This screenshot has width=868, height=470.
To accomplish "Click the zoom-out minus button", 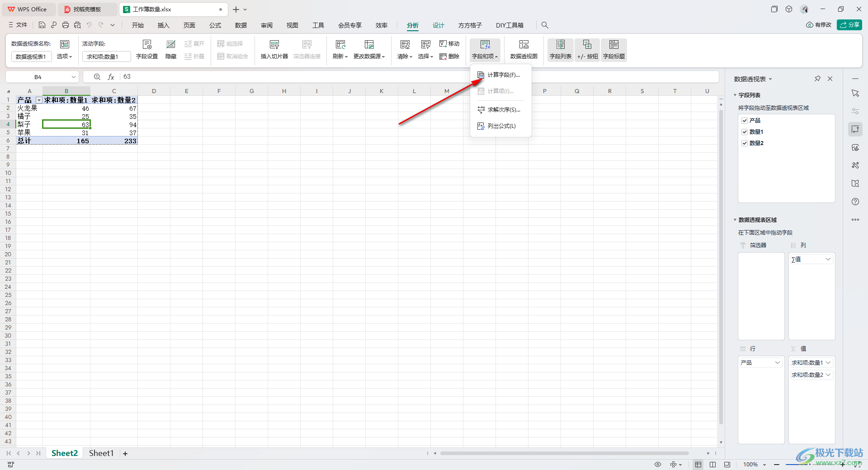I will 777,465.
